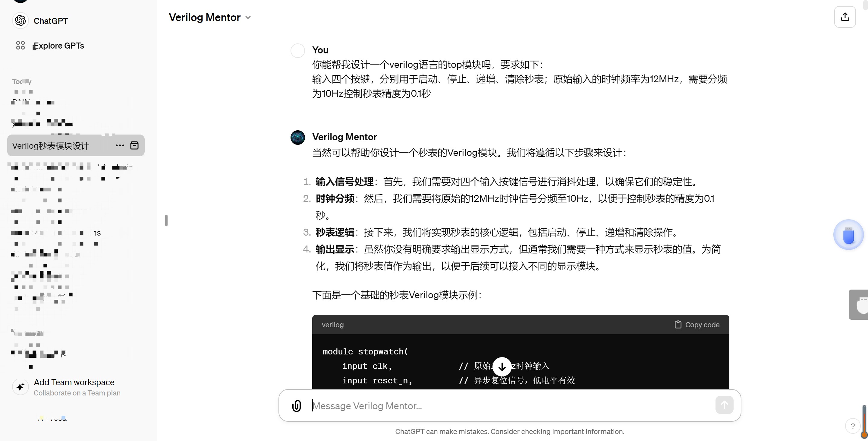Jump to bottom with the down-arrow button
Image resolution: width=868 pixels, height=441 pixels.
point(502,366)
